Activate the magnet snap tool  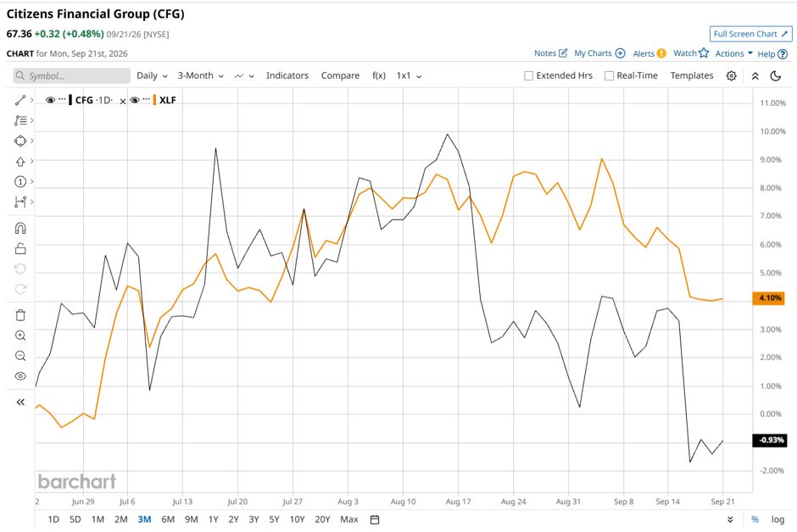click(20, 229)
